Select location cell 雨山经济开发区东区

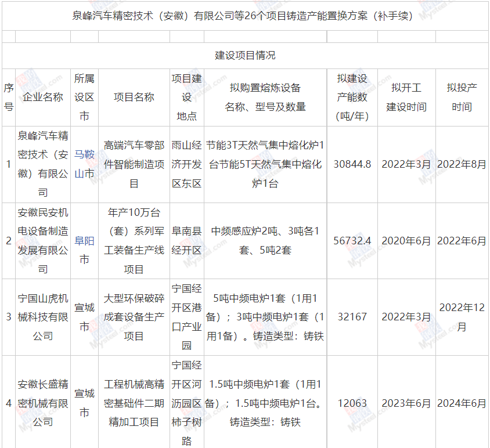[186, 164]
